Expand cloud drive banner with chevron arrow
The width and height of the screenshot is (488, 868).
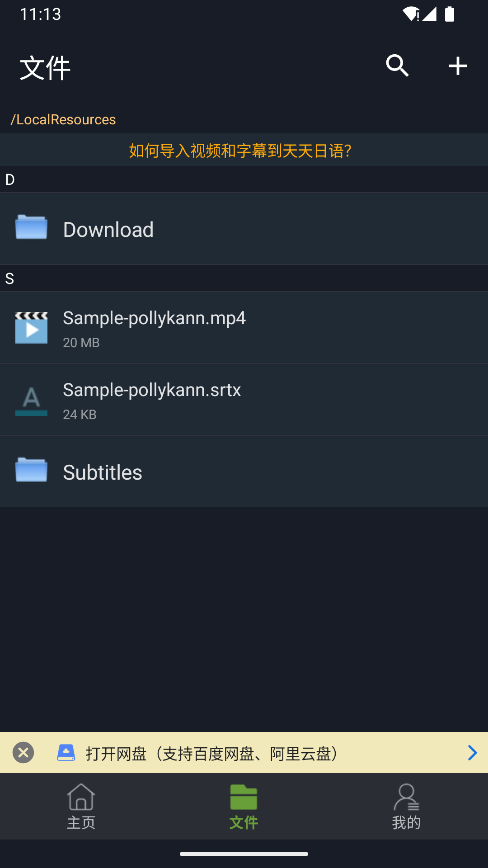tap(472, 753)
